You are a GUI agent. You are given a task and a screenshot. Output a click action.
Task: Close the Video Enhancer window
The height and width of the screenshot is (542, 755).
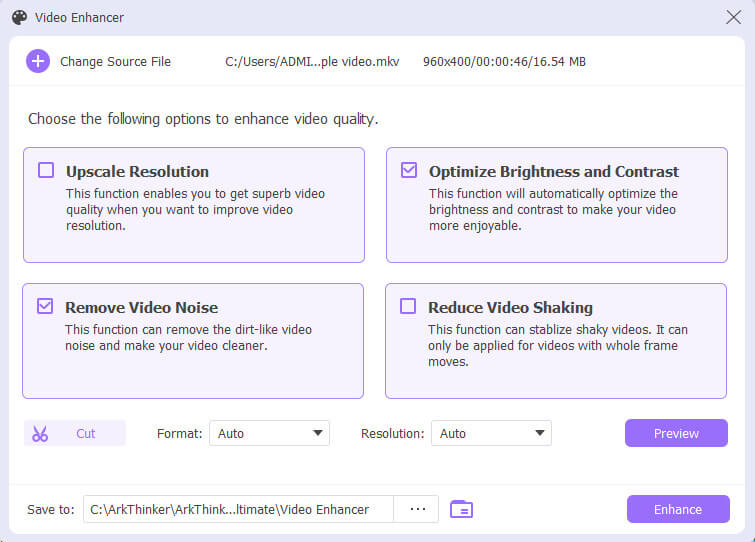pyautogui.click(x=733, y=17)
